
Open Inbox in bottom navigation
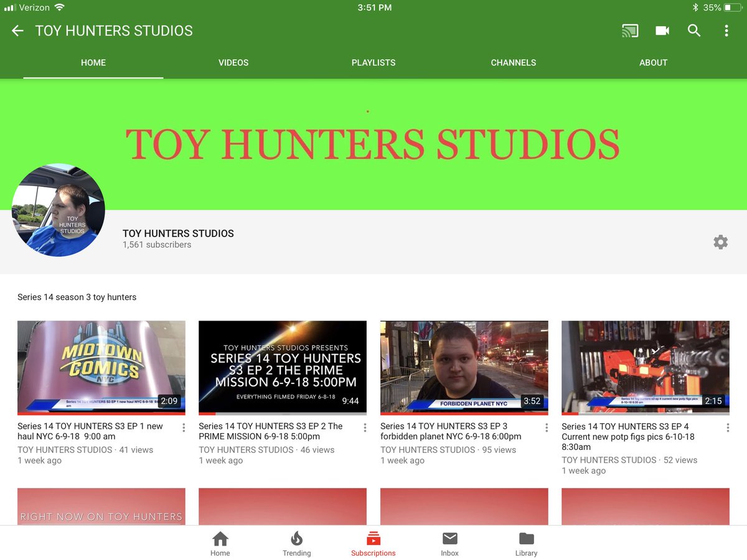(x=449, y=543)
